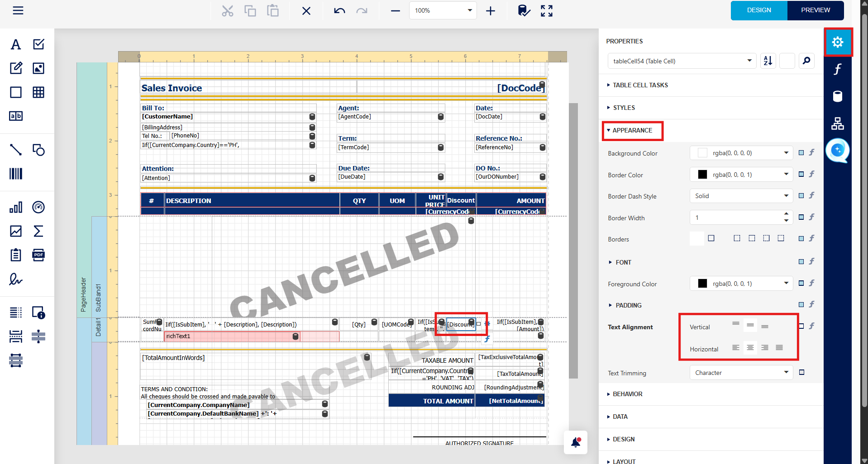Viewport: 868px width, 464px height.
Task: Select the Sigma cross tab tool
Action: [38, 231]
